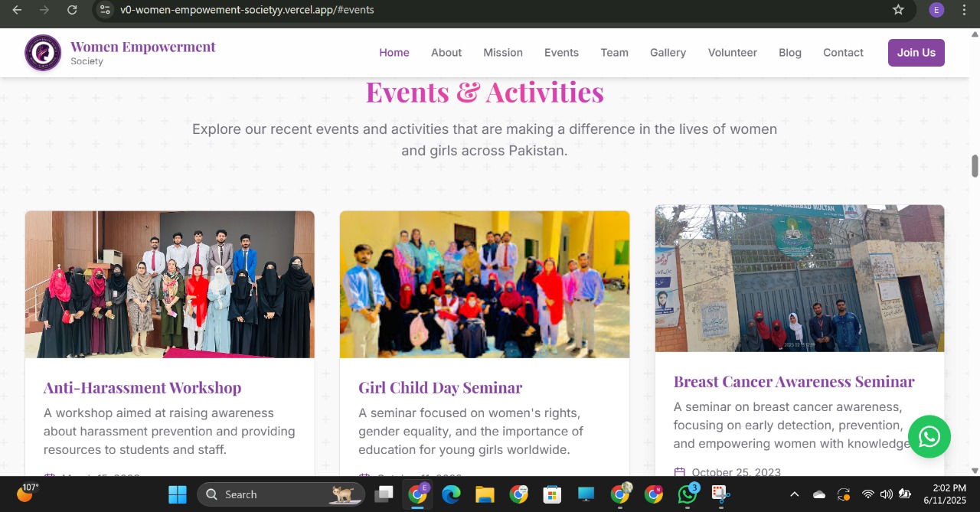The image size is (980, 512).
Task: Click October 25, 2023 date text
Action: tap(737, 472)
